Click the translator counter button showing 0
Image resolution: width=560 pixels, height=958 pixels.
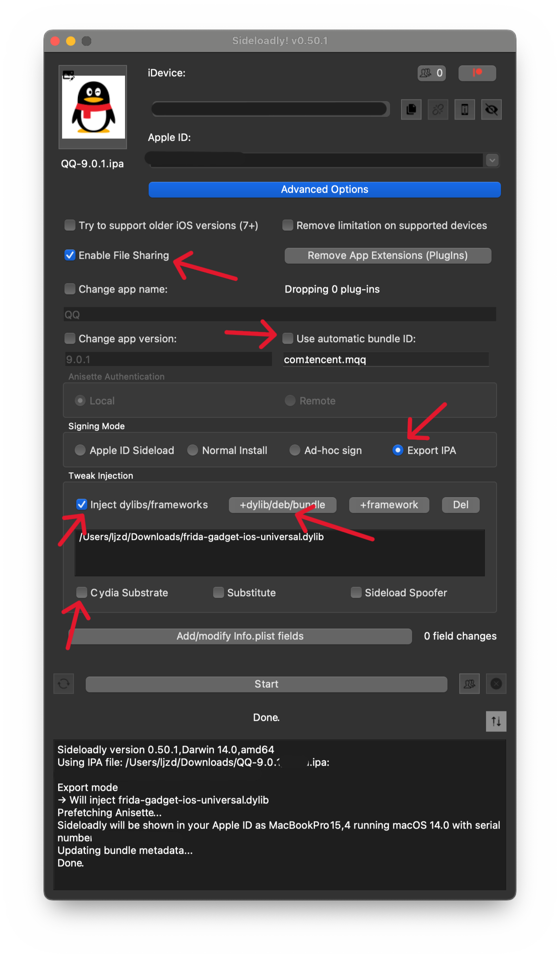431,73
